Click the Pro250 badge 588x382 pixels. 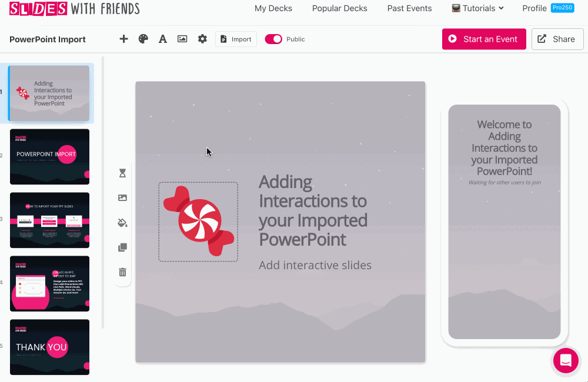[563, 8]
